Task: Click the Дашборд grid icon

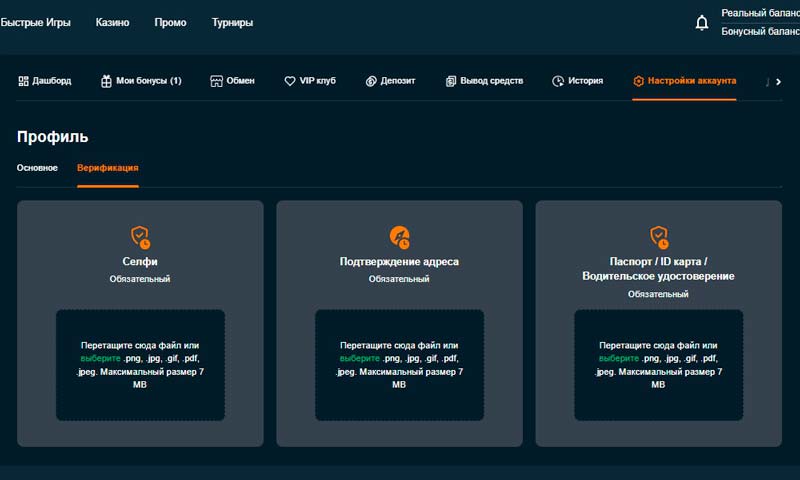Action: click(x=23, y=81)
